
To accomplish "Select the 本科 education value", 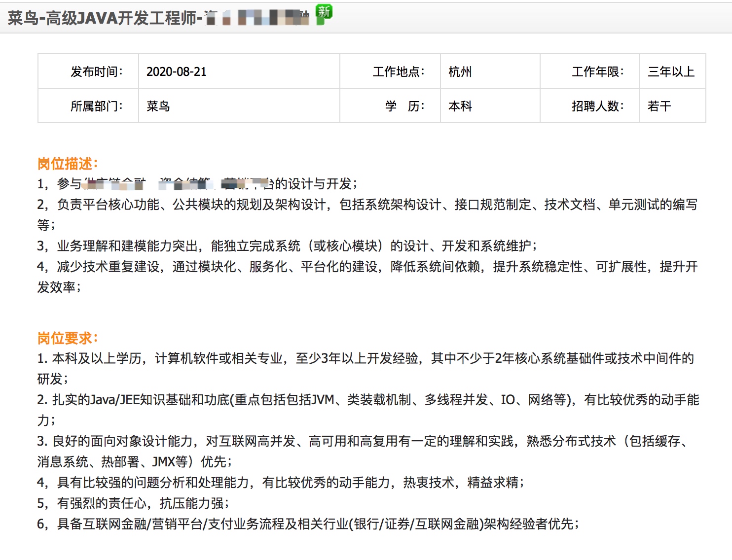I will (460, 106).
